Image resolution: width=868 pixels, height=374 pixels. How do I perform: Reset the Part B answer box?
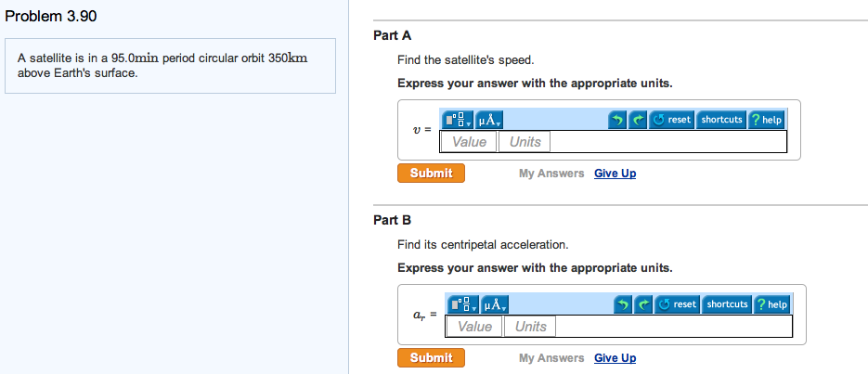677,304
